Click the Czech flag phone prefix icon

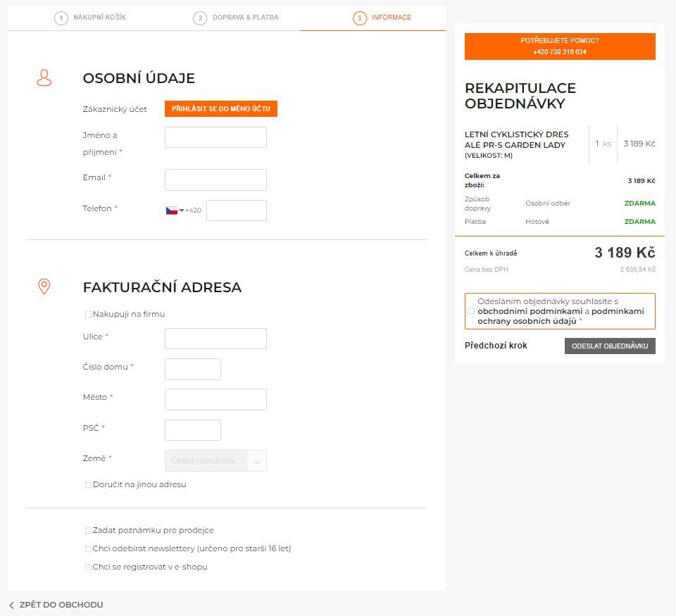tap(172, 210)
